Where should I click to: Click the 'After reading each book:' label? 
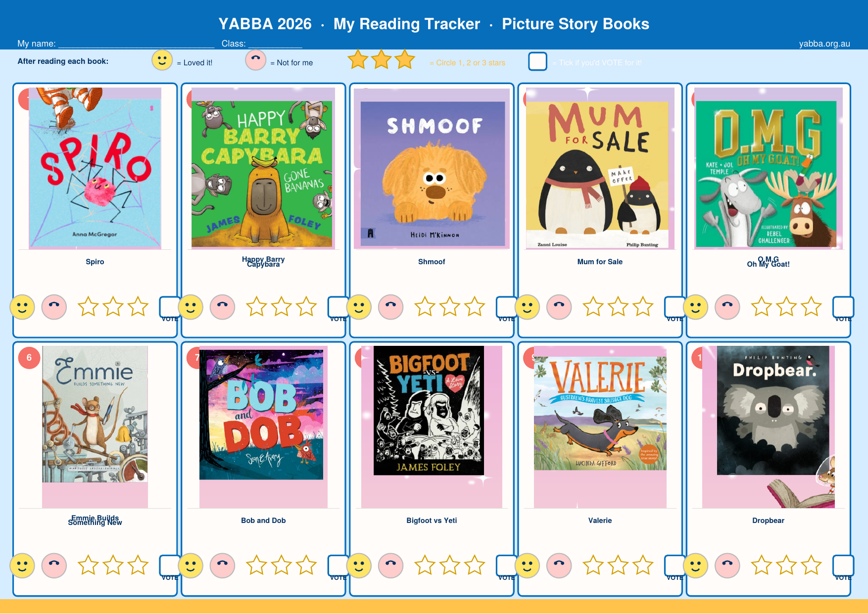point(63,61)
